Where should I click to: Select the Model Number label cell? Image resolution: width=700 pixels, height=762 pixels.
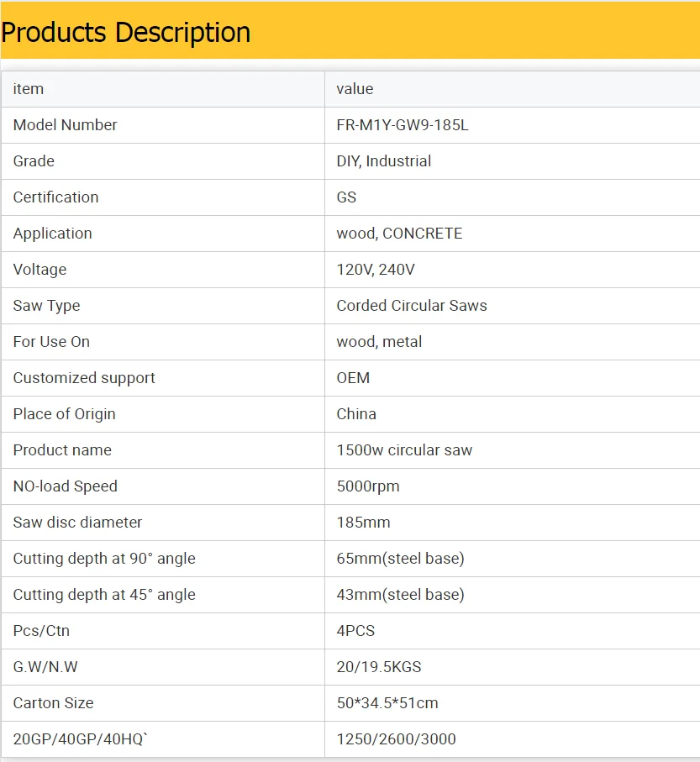tap(65, 125)
